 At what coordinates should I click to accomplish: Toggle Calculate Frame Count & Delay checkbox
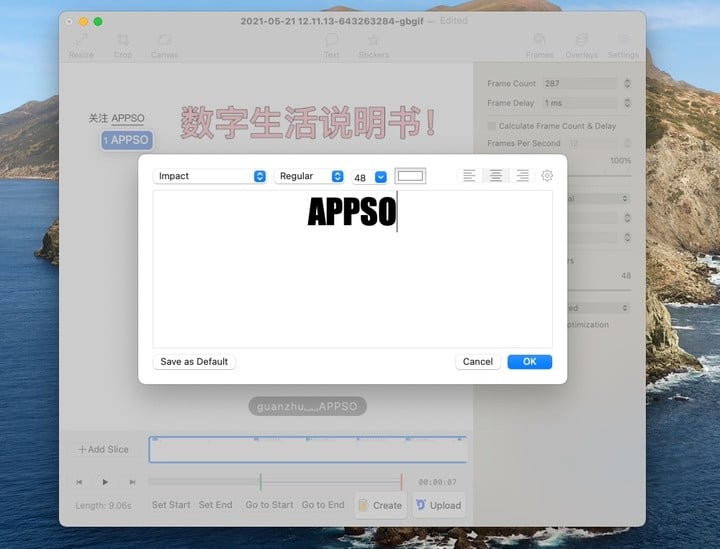click(x=492, y=126)
